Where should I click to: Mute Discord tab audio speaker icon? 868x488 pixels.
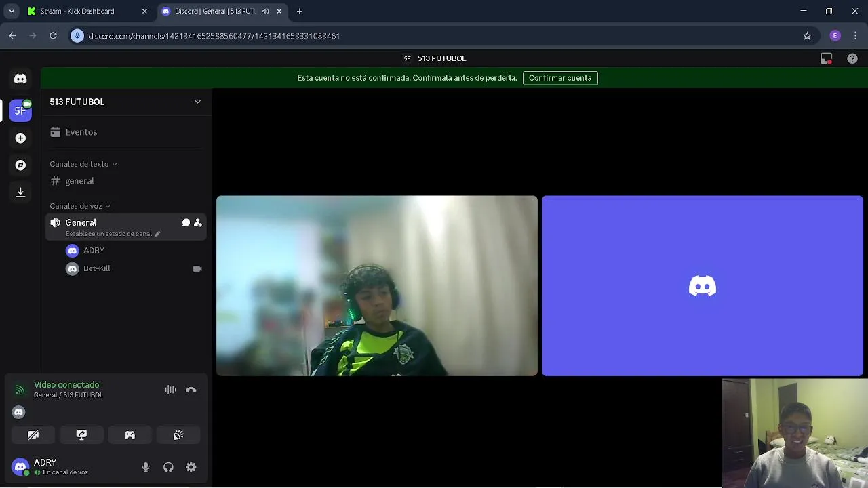click(265, 11)
